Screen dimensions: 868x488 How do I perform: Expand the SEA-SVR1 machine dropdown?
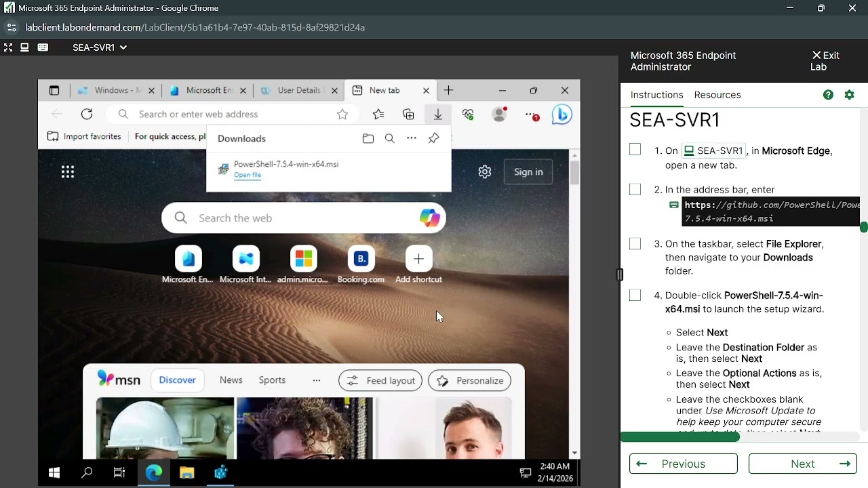point(100,47)
